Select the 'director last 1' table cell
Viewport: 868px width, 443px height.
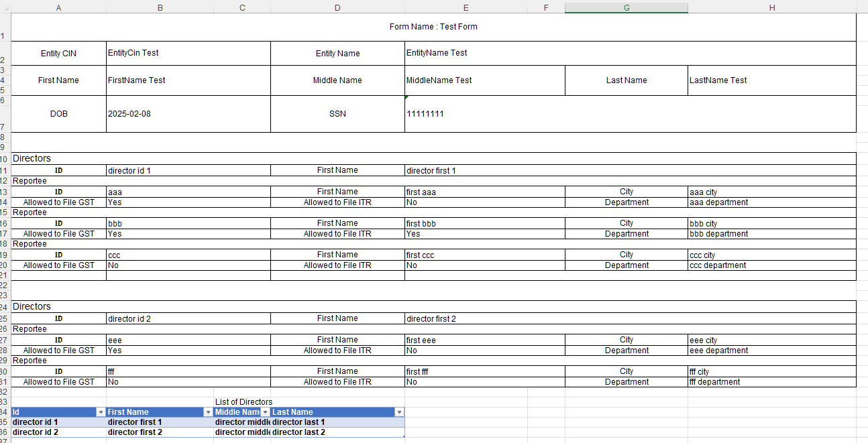[x=337, y=422]
